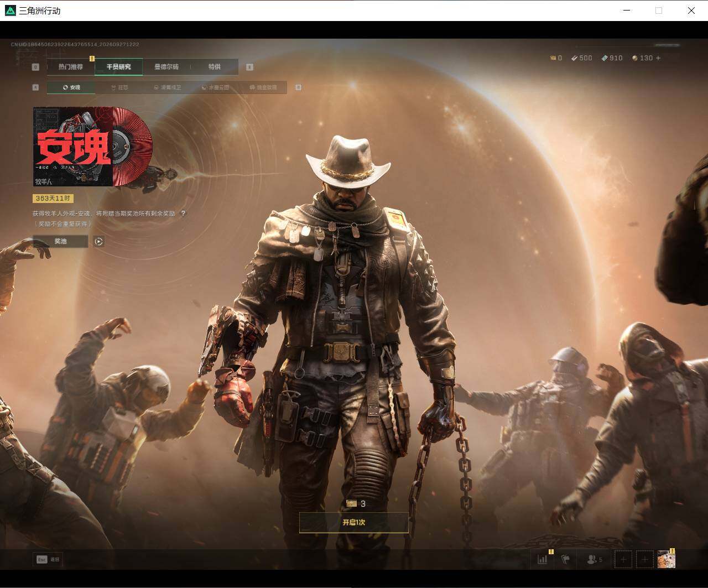Screen dimensions: 708x588
Task: Open the player avatar in bottom right
Action: (x=666, y=559)
